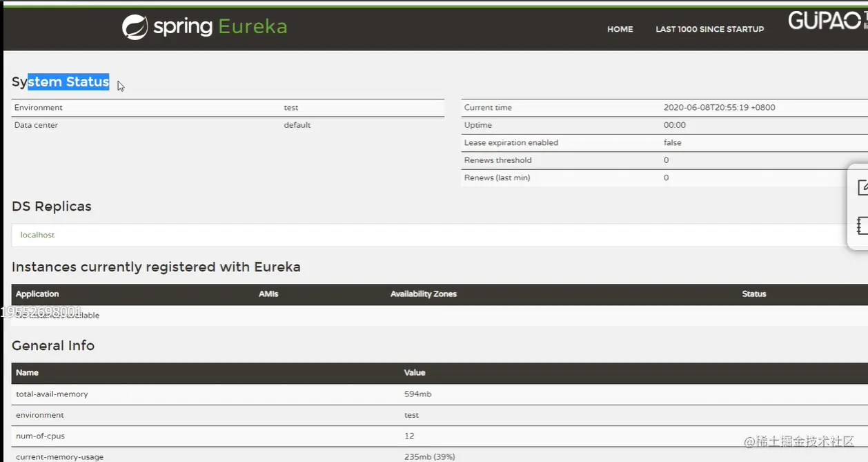Select the Environment row label
868x462 pixels.
tap(39, 108)
